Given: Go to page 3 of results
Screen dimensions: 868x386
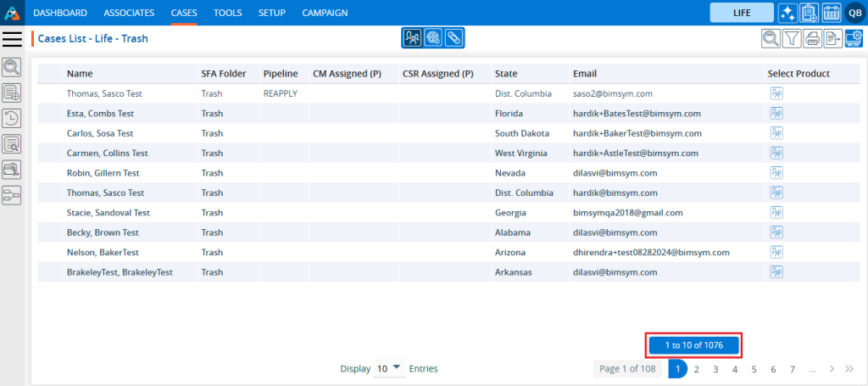Looking at the screenshot, I should point(715,369).
